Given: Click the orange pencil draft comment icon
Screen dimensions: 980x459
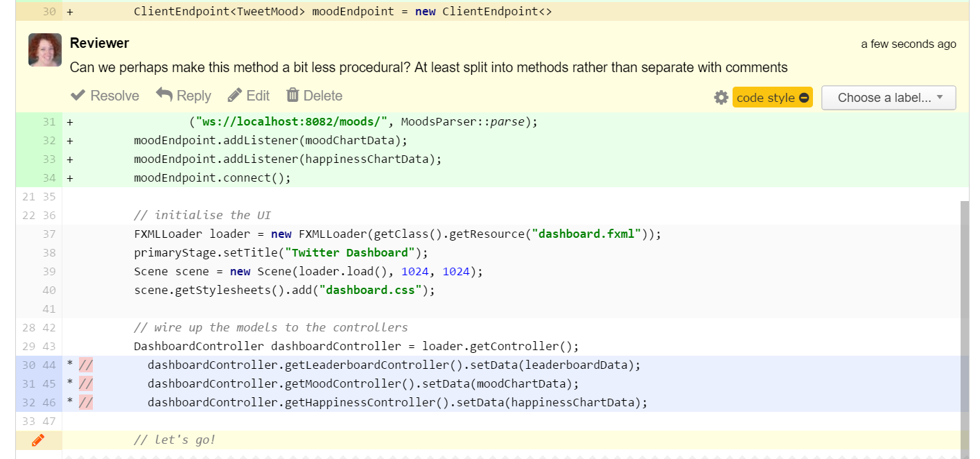Looking at the screenshot, I should (38, 440).
